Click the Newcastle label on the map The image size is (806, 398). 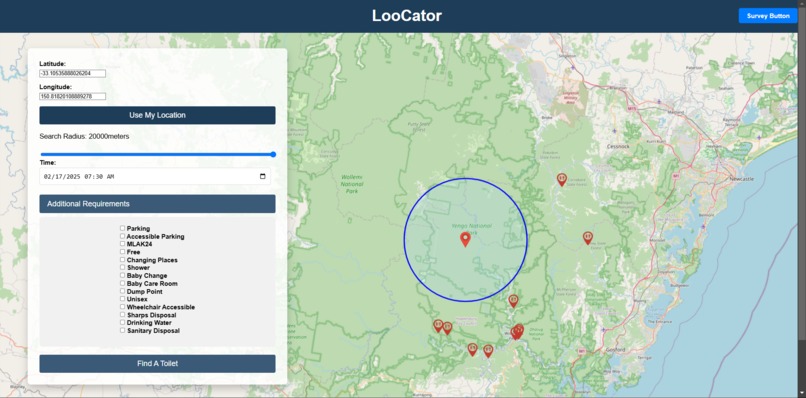[741, 179]
